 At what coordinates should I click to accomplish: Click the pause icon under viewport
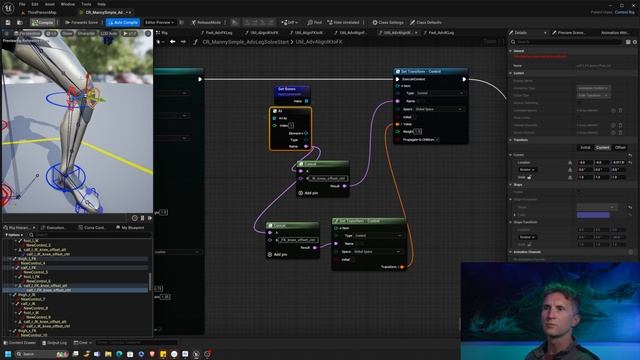[x=142, y=218]
